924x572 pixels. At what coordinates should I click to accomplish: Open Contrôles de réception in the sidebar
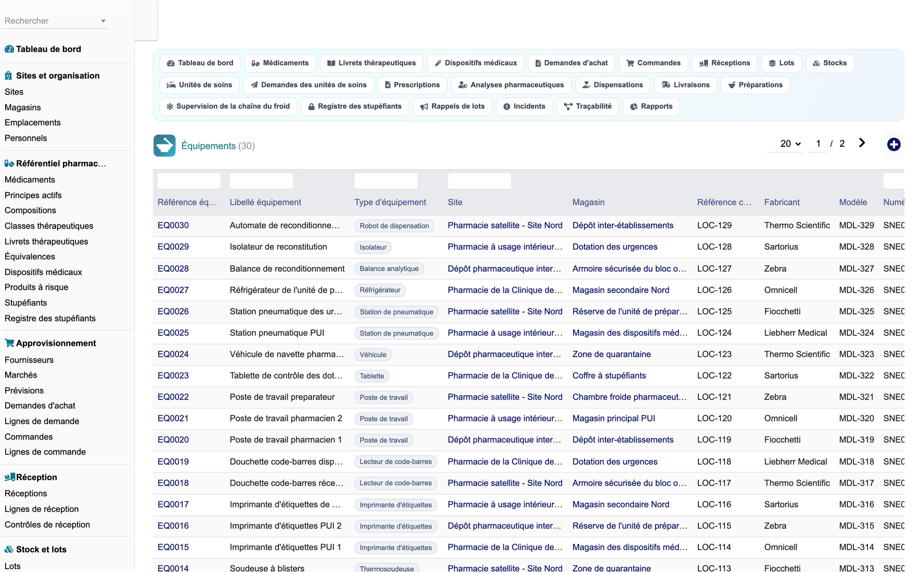[47, 524]
